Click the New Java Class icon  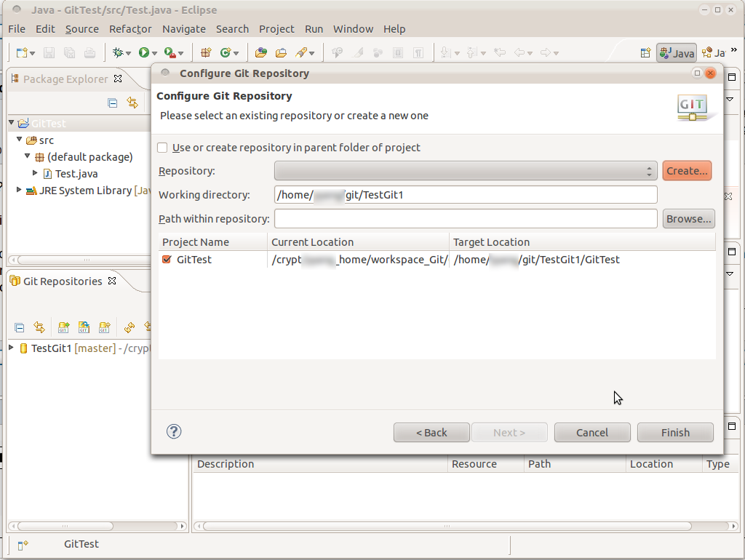226,52
